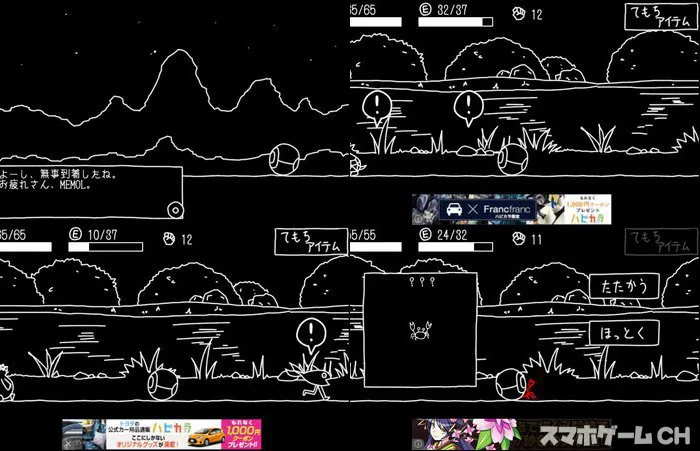Tap the ball character under the mountains
Viewport: 700px width, 451px height.
point(284,159)
